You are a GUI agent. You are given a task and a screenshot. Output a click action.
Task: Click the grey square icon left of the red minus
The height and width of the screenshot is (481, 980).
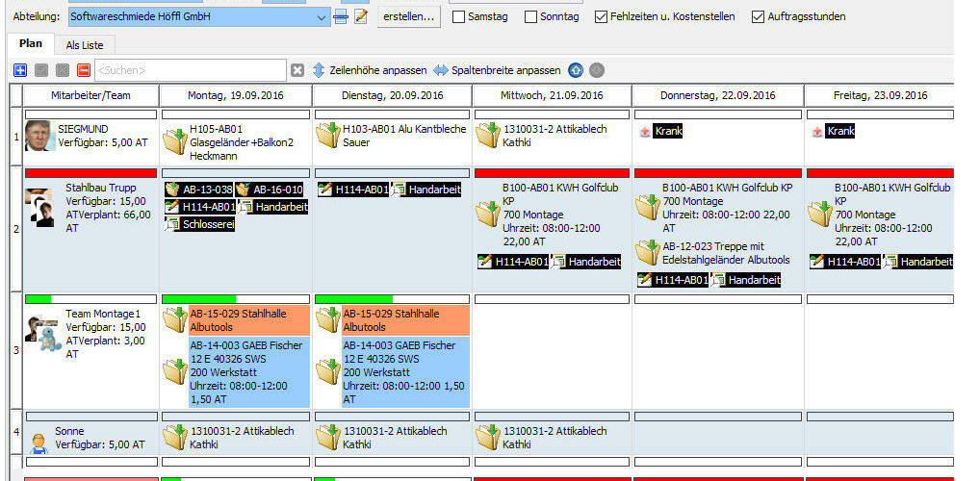coord(63,70)
